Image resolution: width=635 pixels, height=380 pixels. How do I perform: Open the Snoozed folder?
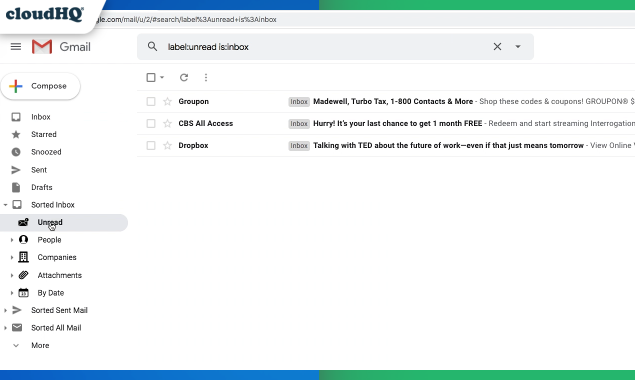coord(46,152)
